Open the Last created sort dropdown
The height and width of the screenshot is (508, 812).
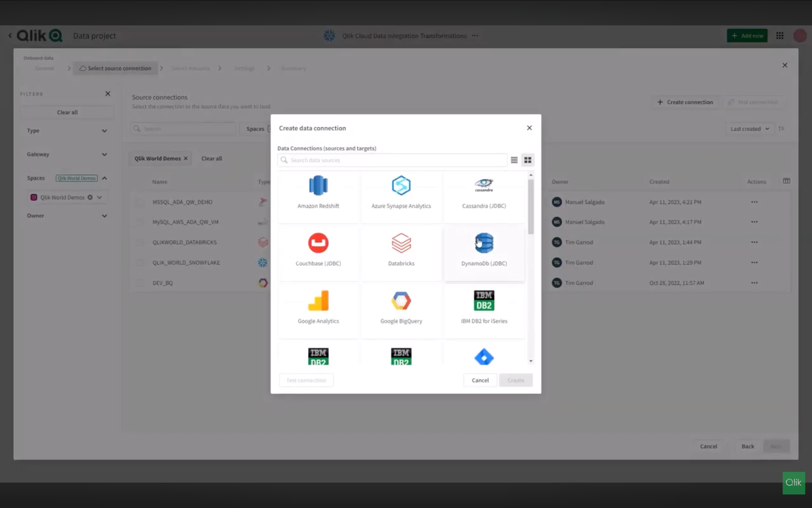tap(749, 129)
